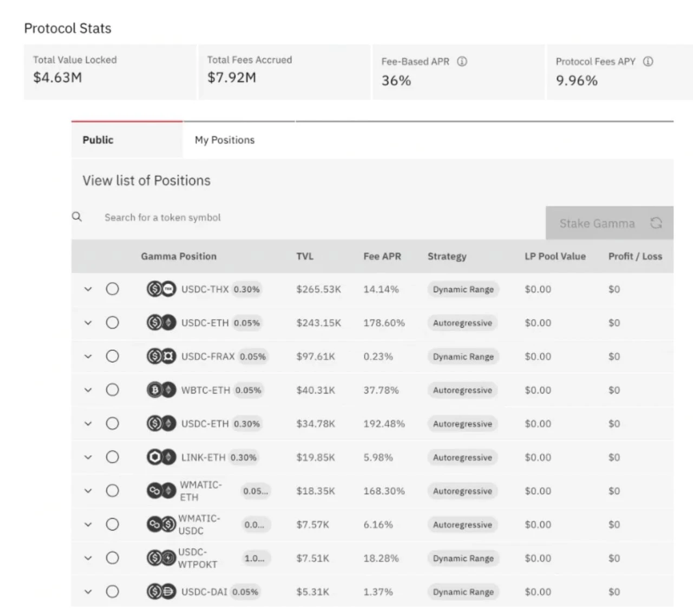693x616 pixels.
Task: Click the USDC-THX token pair icon
Action: [x=161, y=289]
